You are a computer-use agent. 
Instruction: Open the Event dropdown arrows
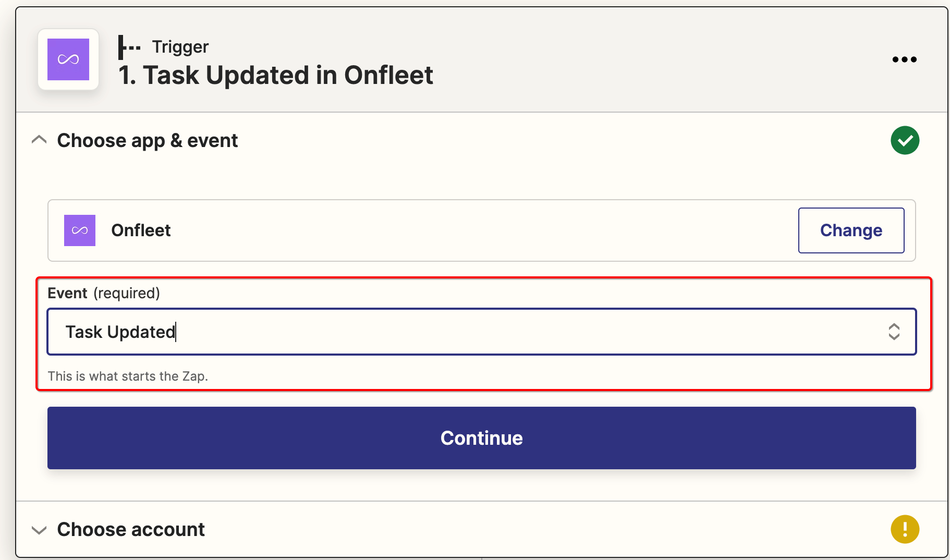(x=894, y=332)
